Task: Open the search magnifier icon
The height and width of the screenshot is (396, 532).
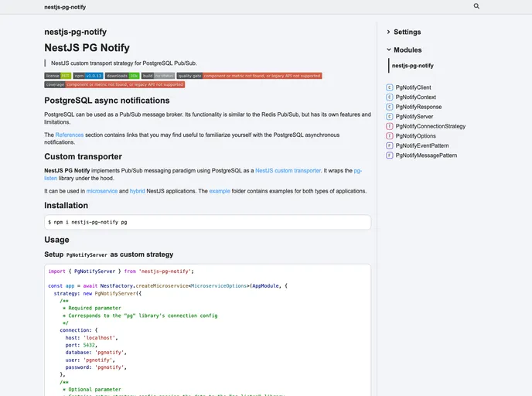Action: coord(476,6)
